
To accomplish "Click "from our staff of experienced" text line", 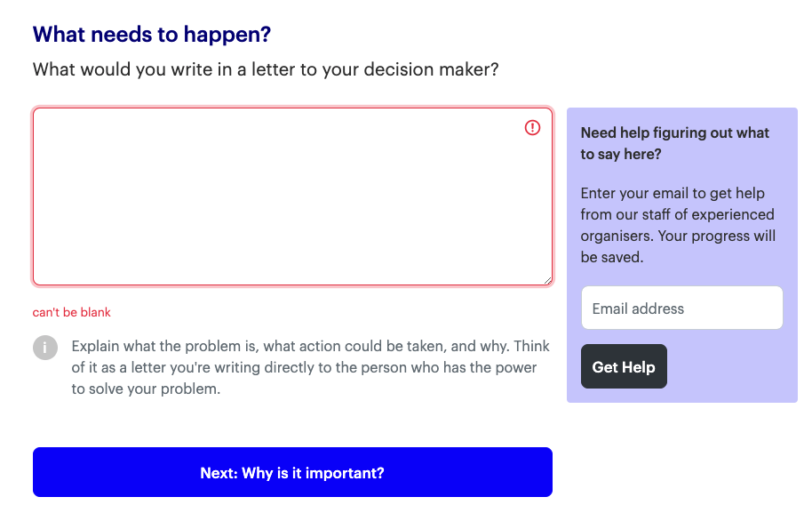I will [x=677, y=214].
